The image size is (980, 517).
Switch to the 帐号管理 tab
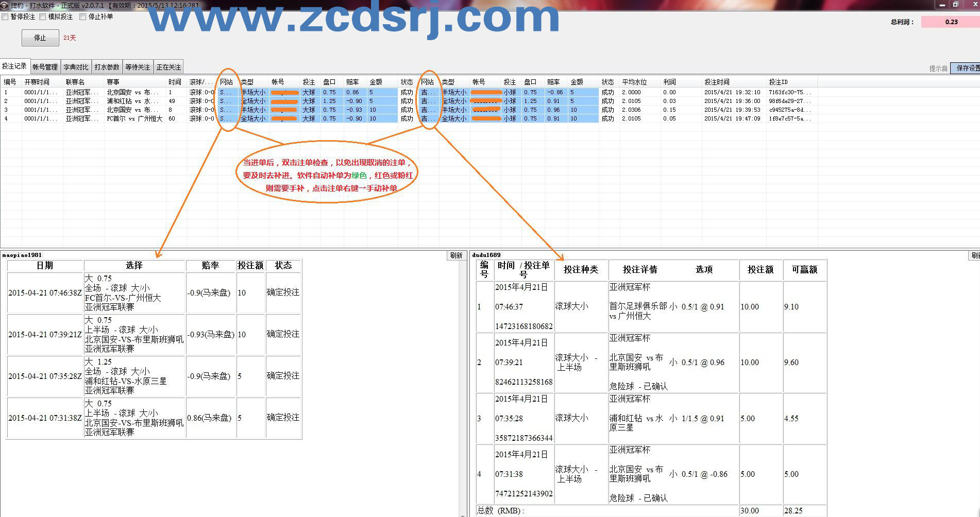[x=45, y=67]
